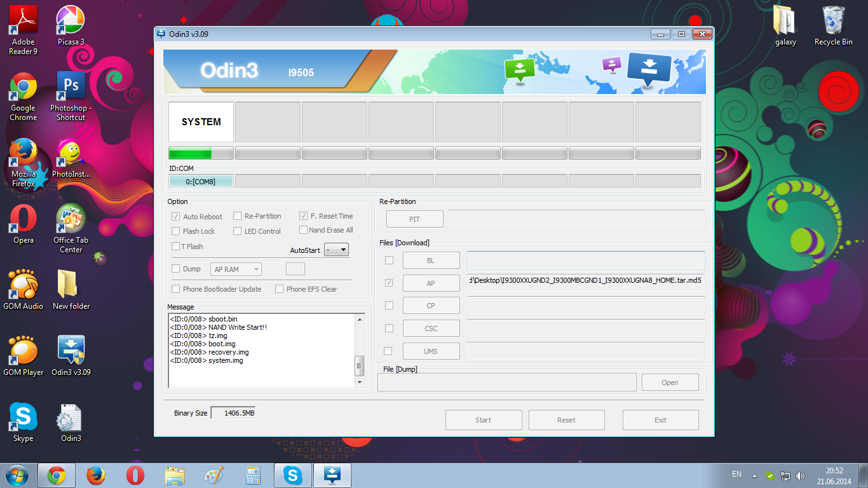Select the New folder desktop icon
This screenshot has height=488, width=868.
(71, 290)
